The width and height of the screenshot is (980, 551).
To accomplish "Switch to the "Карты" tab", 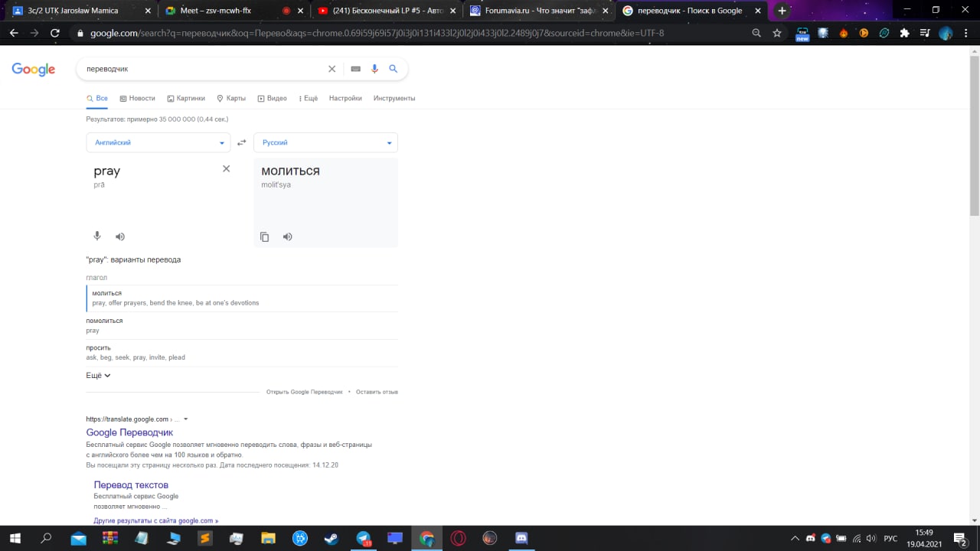I will point(231,98).
